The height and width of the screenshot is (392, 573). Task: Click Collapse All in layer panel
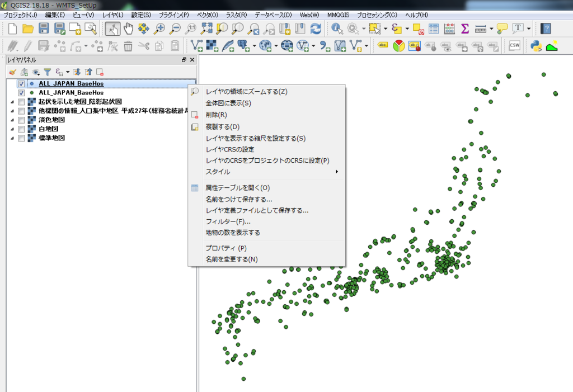coord(88,72)
